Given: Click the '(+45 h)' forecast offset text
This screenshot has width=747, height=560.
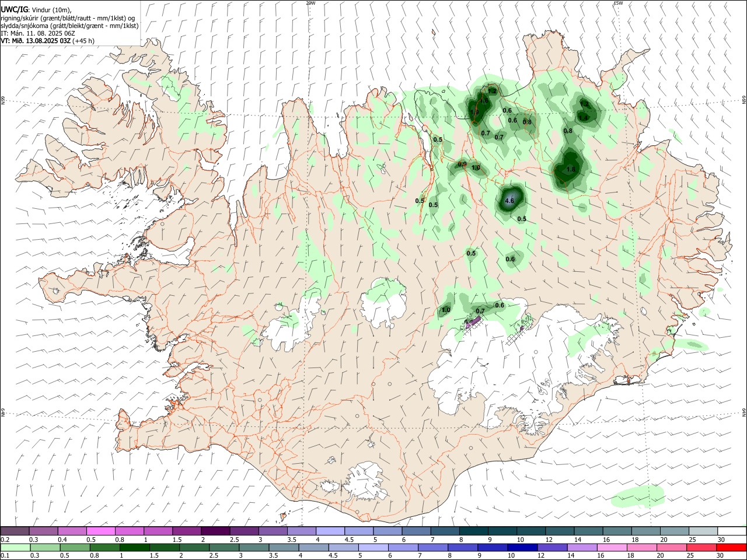Looking at the screenshot, I should tap(83, 41).
